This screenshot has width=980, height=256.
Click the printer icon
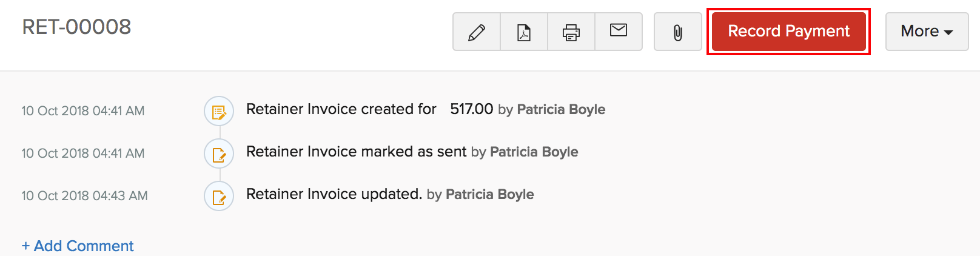(571, 32)
